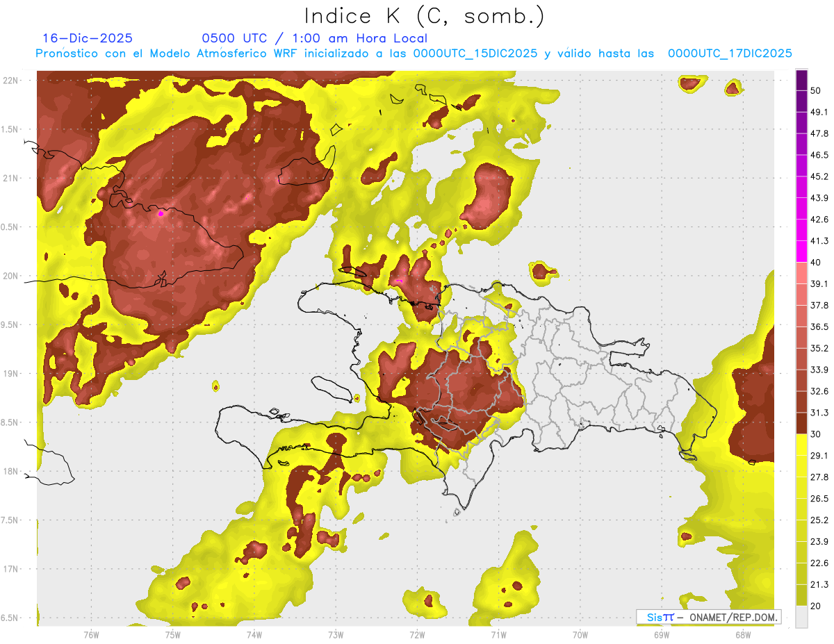This screenshot has height=644, width=834.
Task: Click the "41.3" colorbar label
Action: 819,241
